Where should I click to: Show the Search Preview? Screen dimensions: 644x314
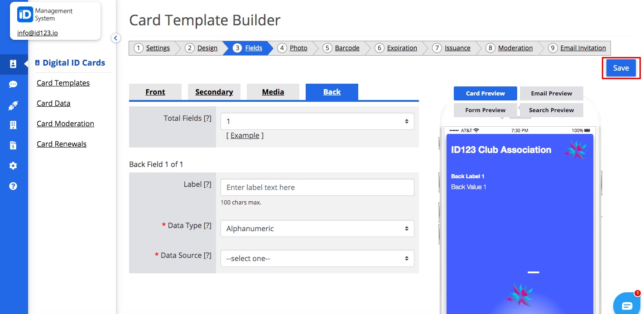pyautogui.click(x=551, y=110)
